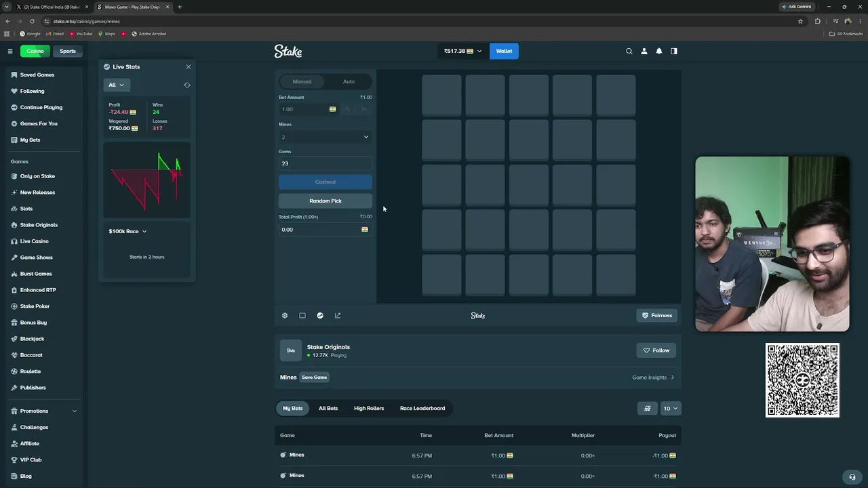Expand the $100k Race dropdown
This screenshot has height=488, width=868.
tap(127, 231)
